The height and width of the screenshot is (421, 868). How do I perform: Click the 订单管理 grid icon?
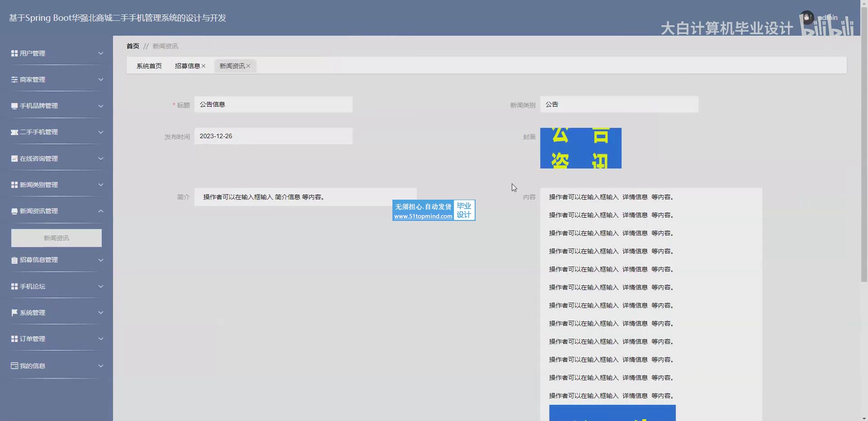pos(14,339)
